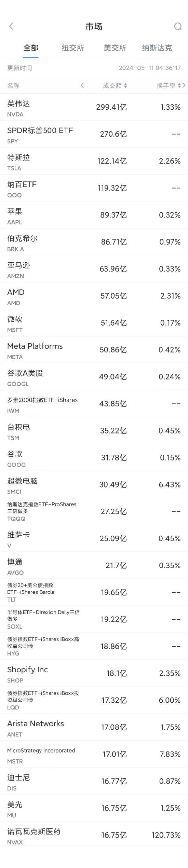The height and width of the screenshot is (868, 188).
Task: Click the 名称 column header
Action: click(x=13, y=86)
